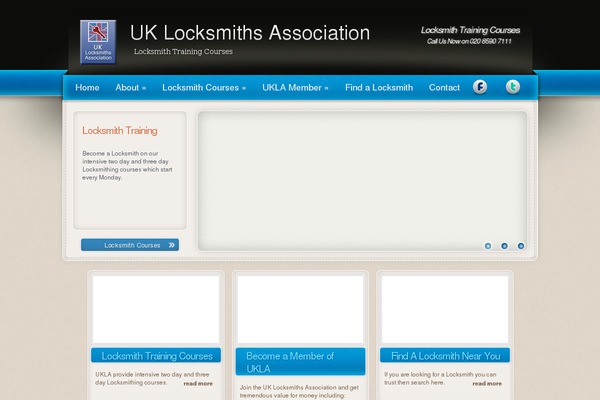Click read more under Find A Locksmith

[487, 384]
